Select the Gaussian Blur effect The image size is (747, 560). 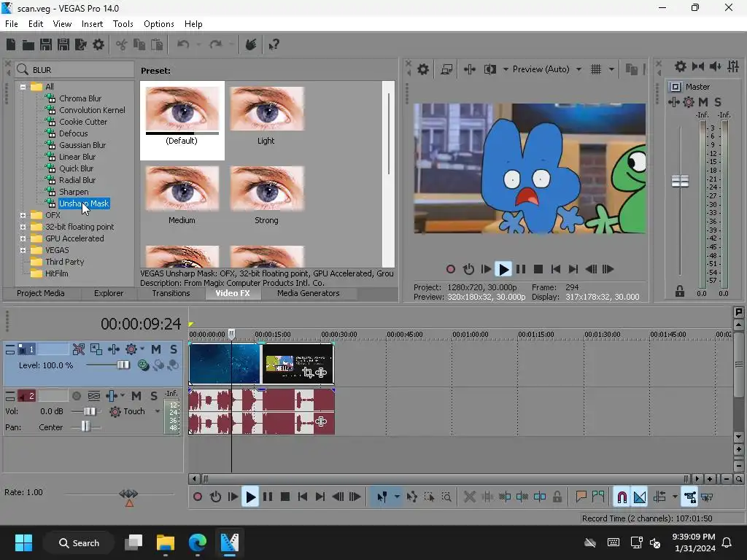click(x=82, y=145)
